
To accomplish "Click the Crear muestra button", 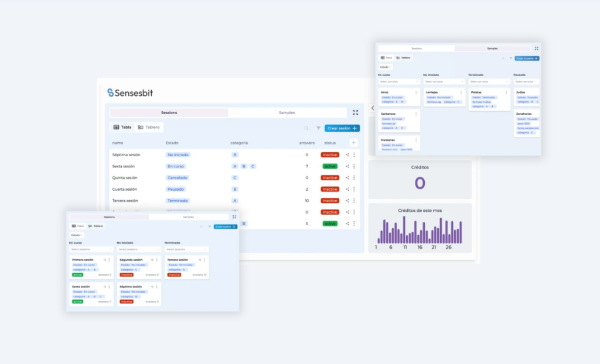I will [x=527, y=58].
